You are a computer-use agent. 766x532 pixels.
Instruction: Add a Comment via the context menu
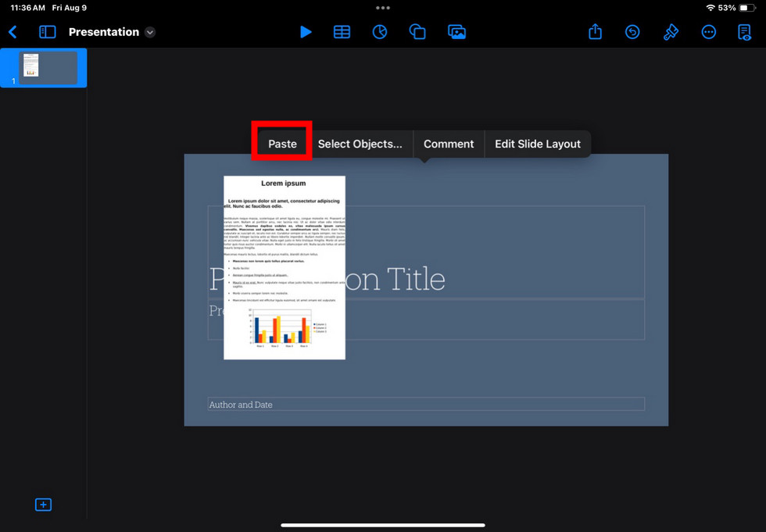click(x=449, y=144)
